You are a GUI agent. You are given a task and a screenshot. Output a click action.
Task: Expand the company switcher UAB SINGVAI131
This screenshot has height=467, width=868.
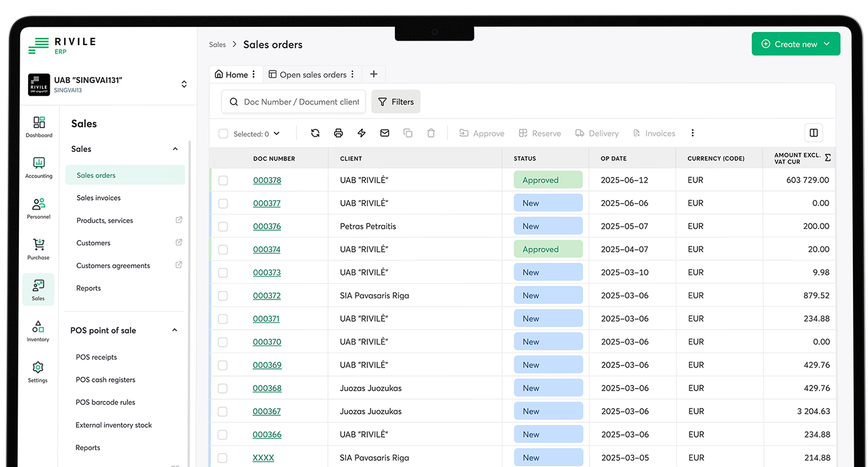184,84
